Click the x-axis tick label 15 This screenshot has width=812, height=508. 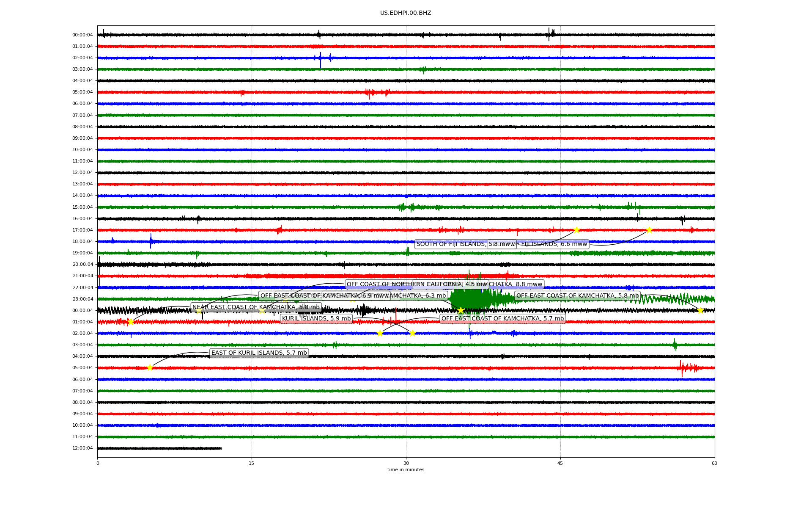point(252,463)
